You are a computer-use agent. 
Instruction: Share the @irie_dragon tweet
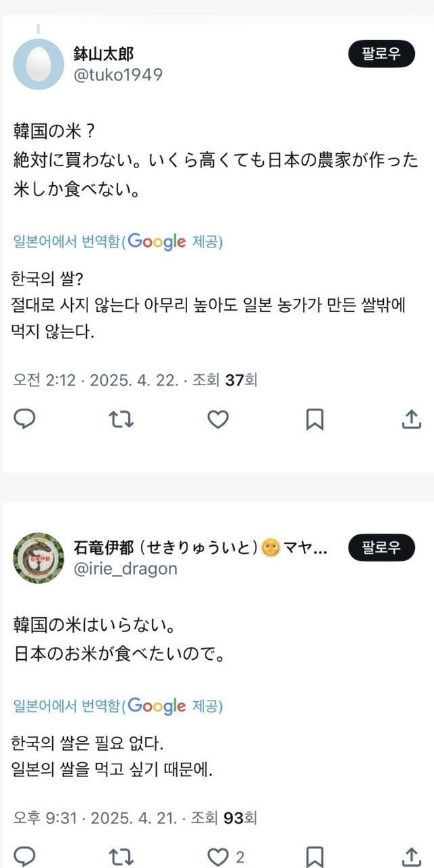tap(411, 856)
